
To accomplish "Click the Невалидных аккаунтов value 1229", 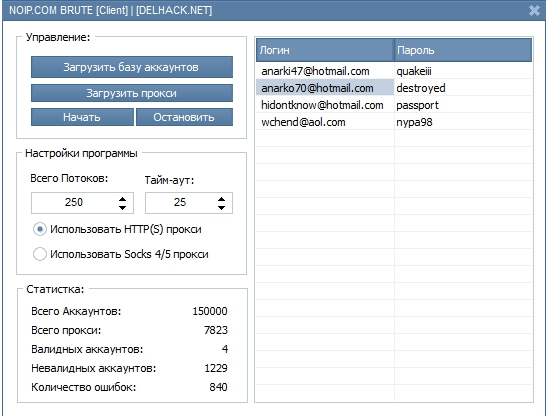I will pos(216,368).
